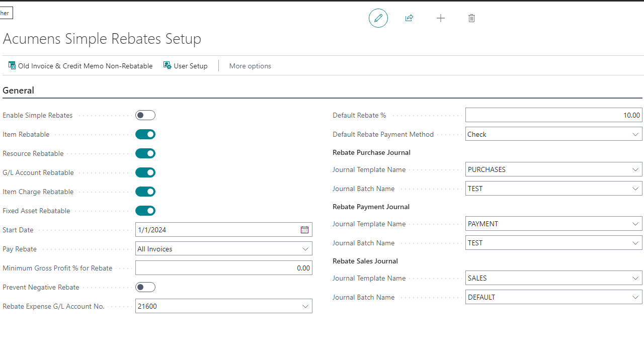644x362 pixels.
Task: Open Old Invoice & Credit Memo Non-Rebatable action
Action: point(85,66)
